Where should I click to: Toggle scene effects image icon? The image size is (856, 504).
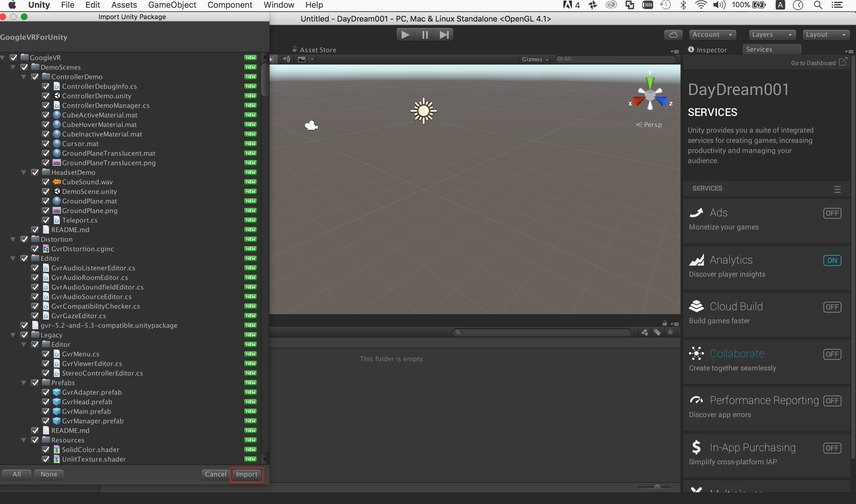pos(302,59)
